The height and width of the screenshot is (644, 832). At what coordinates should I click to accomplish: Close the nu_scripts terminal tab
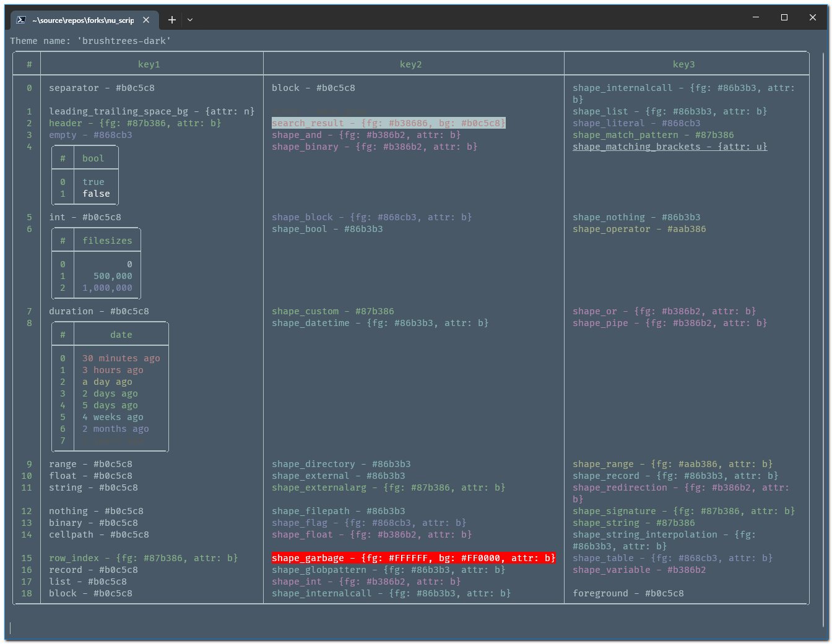(146, 20)
